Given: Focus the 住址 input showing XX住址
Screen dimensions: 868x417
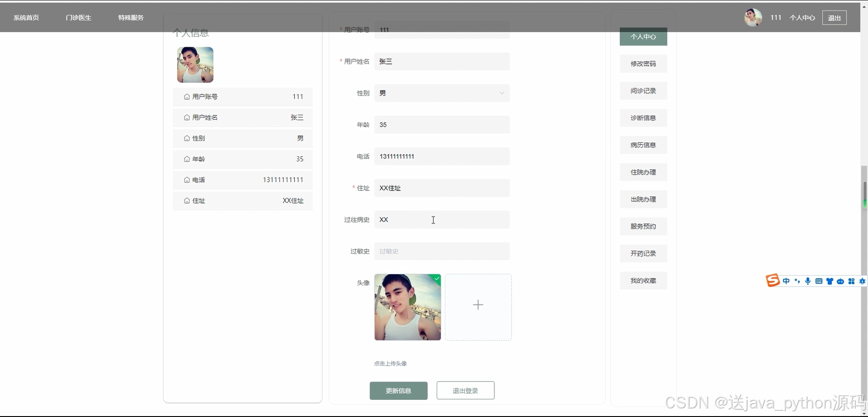Looking at the screenshot, I should 442,188.
